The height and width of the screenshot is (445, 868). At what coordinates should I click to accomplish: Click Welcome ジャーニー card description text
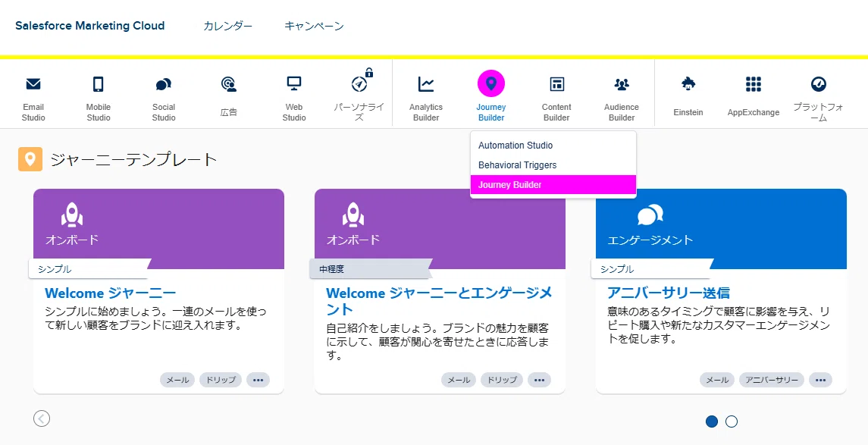[x=155, y=318]
